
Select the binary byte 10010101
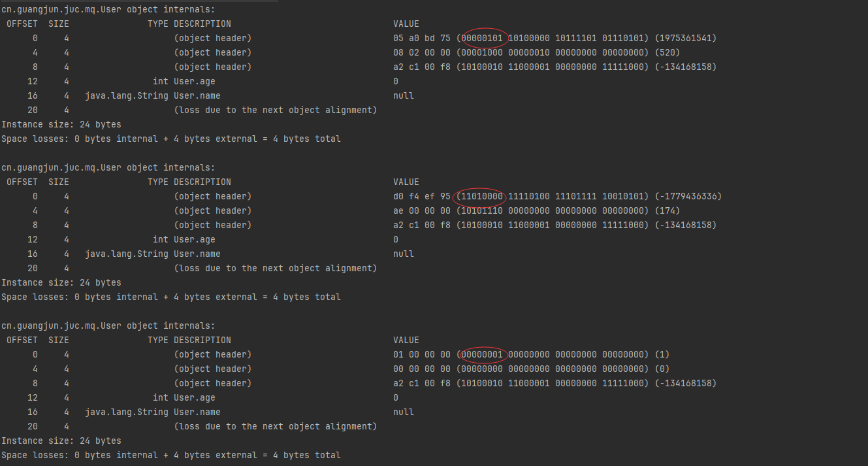click(x=623, y=197)
